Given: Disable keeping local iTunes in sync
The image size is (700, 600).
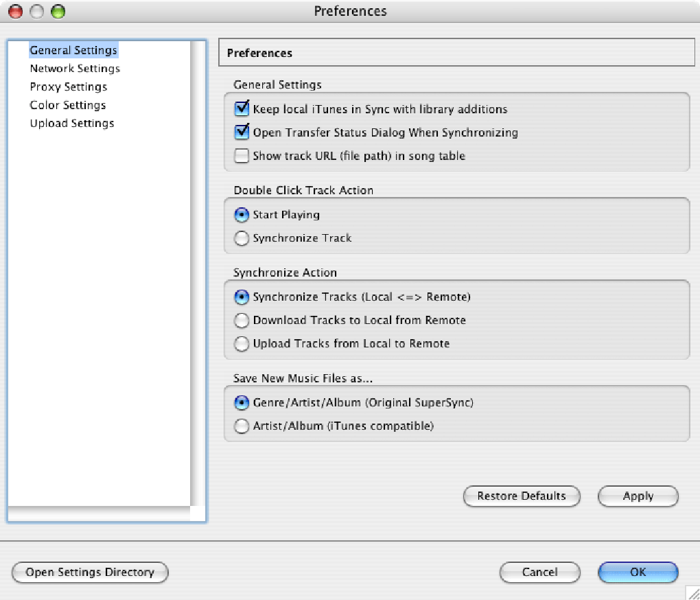Looking at the screenshot, I should coord(242,108).
